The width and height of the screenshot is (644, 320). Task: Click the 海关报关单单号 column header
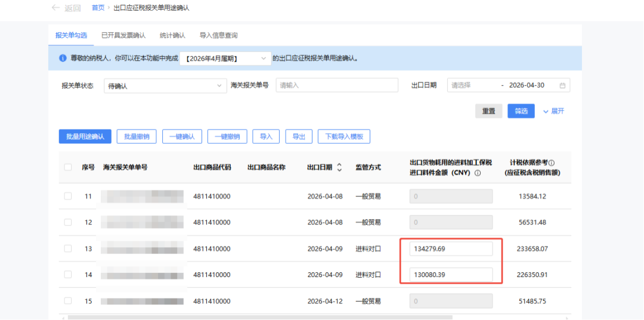click(125, 167)
